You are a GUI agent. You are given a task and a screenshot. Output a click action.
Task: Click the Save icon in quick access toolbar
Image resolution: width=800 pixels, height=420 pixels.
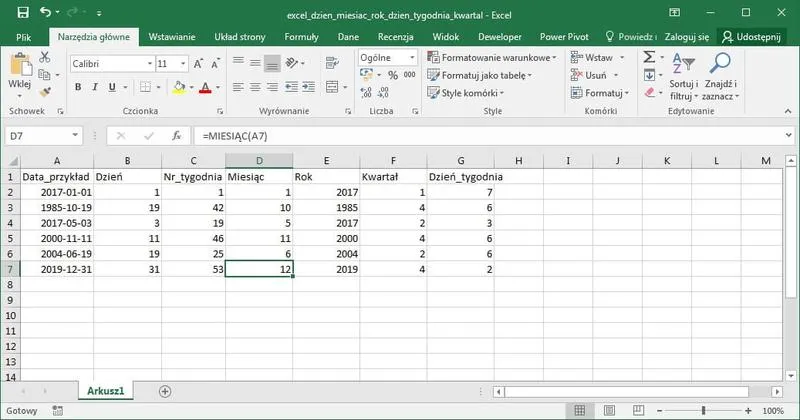22,12
